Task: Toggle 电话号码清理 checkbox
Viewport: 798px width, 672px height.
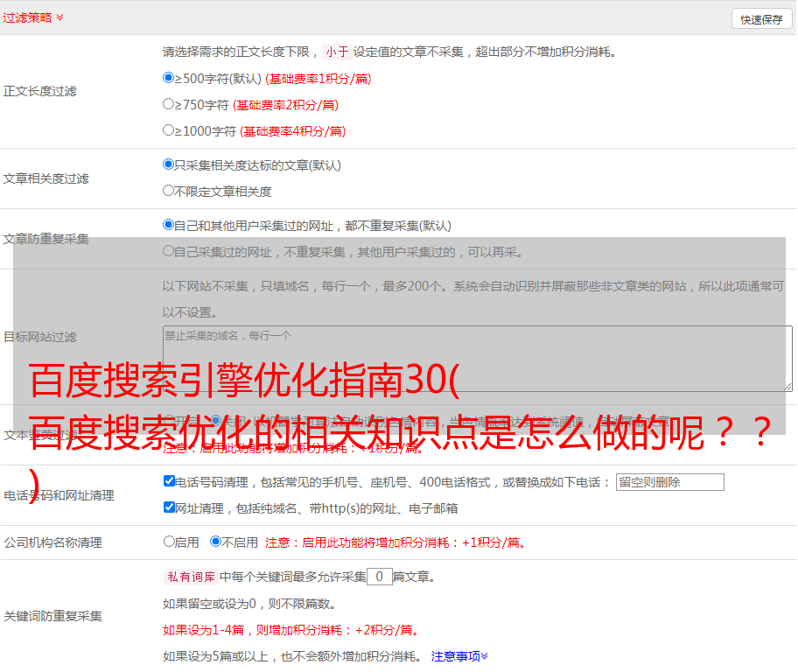Action: [x=170, y=481]
